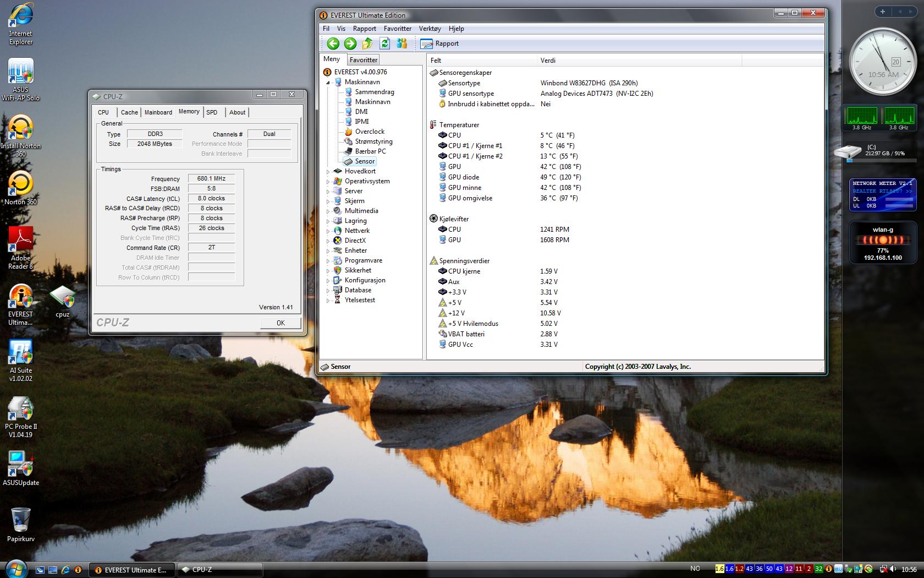Image resolution: width=924 pixels, height=578 pixels.
Task: Collapse the Maskinnavn tree node
Action: coord(328,82)
